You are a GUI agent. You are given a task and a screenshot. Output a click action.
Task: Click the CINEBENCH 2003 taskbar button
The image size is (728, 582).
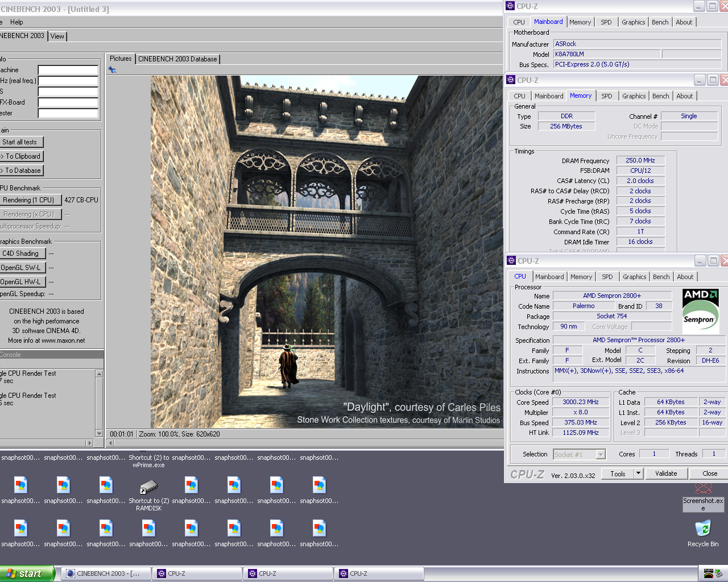tap(106, 573)
